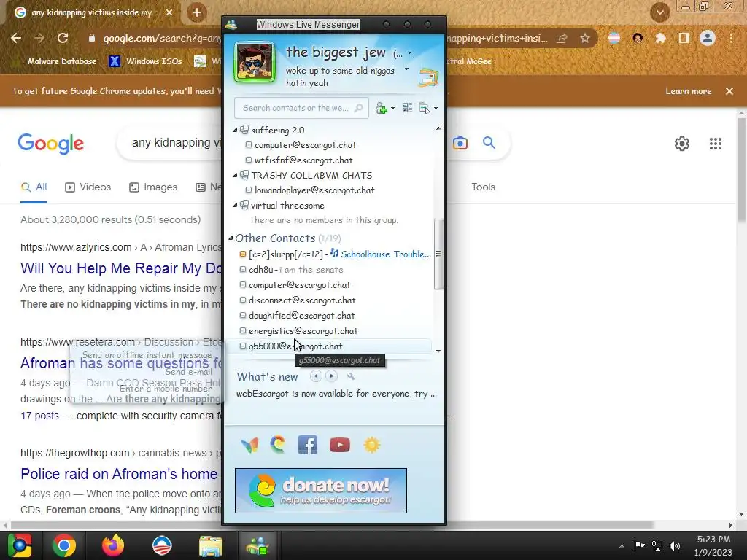Viewport: 747px width, 560px height.
Task: Open a new Chrome tab
Action: (x=197, y=13)
